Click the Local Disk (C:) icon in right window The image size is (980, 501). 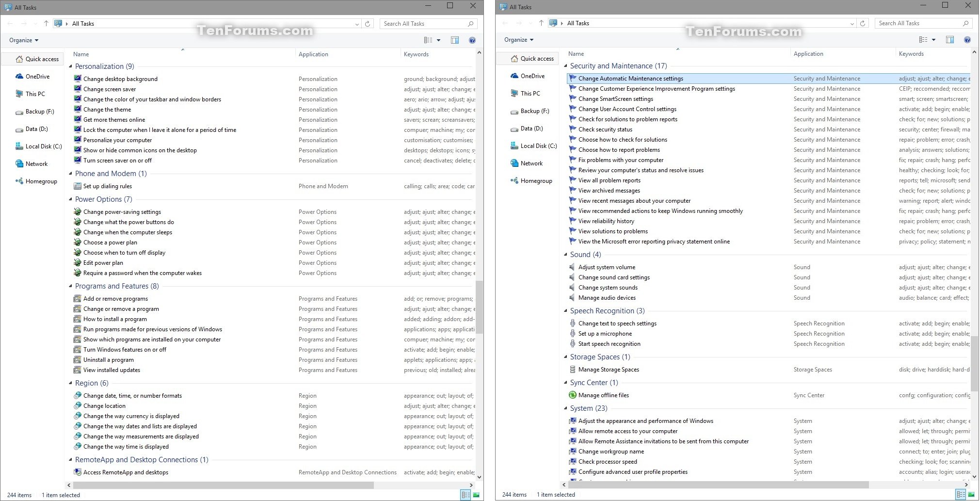tap(514, 146)
